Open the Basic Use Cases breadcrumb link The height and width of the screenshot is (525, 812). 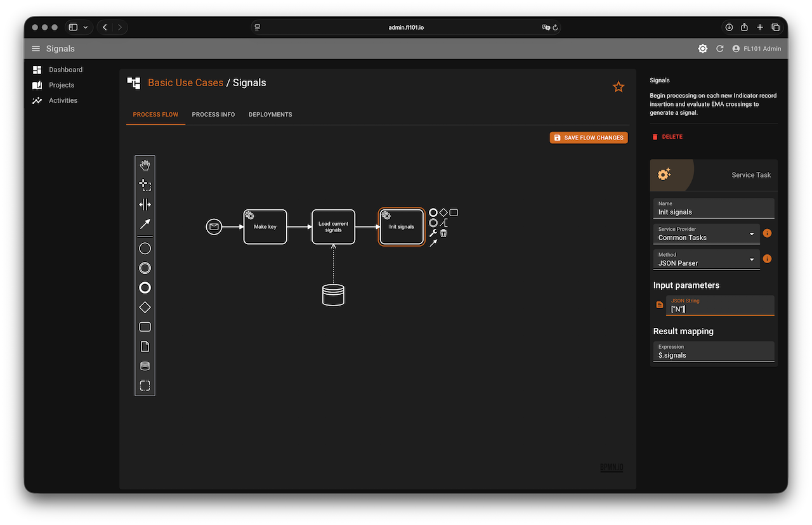185,83
